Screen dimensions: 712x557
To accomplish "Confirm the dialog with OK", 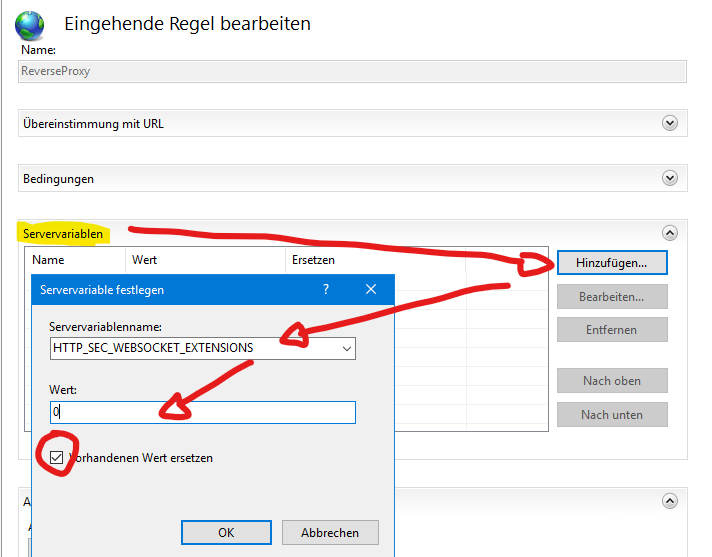I will [226, 532].
